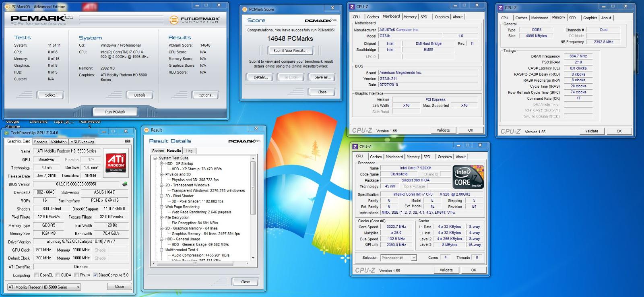Click horizontal scrollbar thumb in Result Details

tap(195, 264)
